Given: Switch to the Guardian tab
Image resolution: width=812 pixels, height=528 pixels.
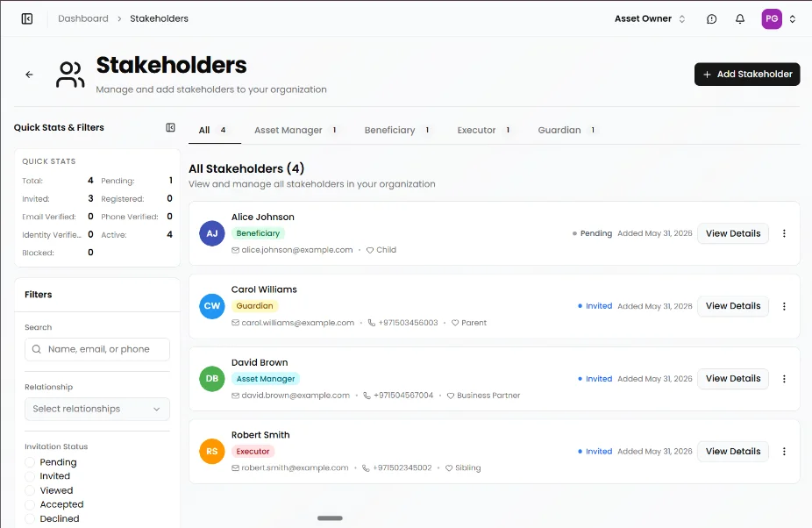Looking at the screenshot, I should pyautogui.click(x=566, y=130).
